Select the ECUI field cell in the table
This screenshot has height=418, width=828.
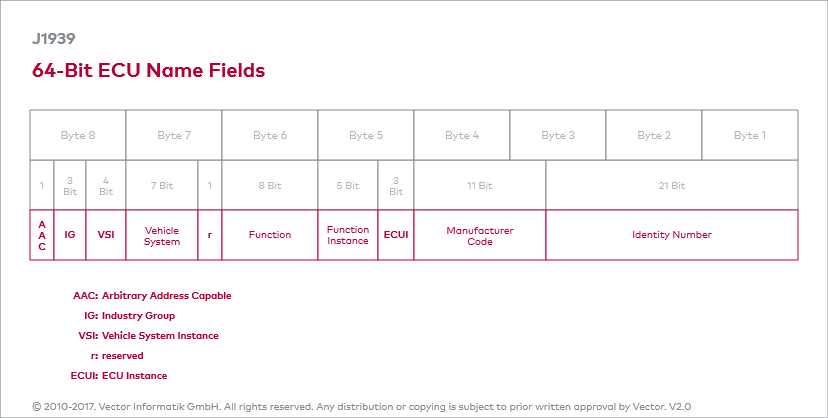point(396,235)
